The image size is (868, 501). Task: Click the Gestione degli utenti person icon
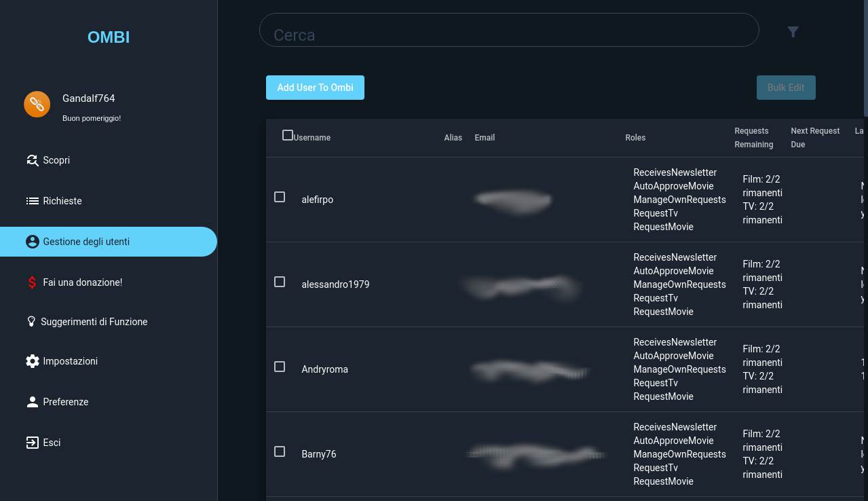tap(33, 242)
